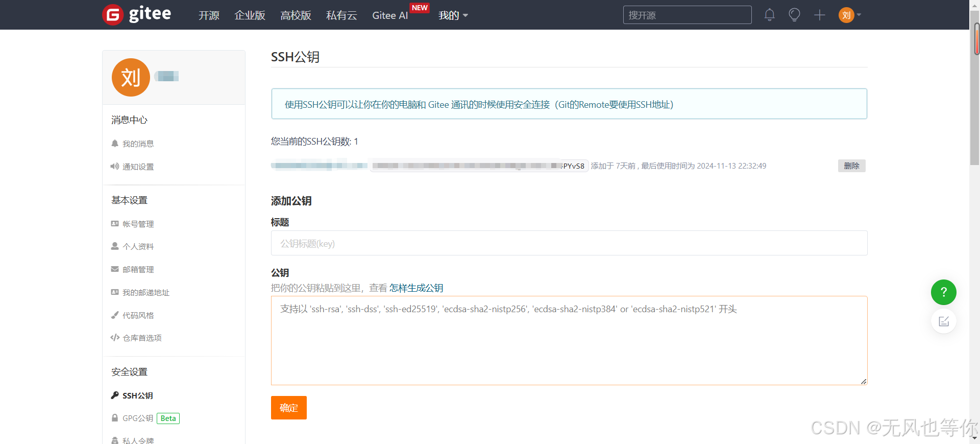Click the 公钥 public key textarea
980x444 pixels.
(x=569, y=340)
